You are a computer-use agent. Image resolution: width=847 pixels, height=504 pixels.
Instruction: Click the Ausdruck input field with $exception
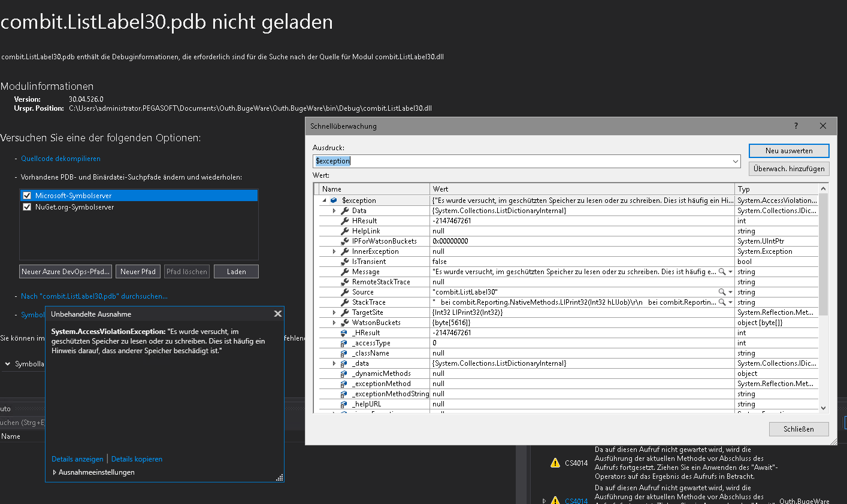click(522, 161)
